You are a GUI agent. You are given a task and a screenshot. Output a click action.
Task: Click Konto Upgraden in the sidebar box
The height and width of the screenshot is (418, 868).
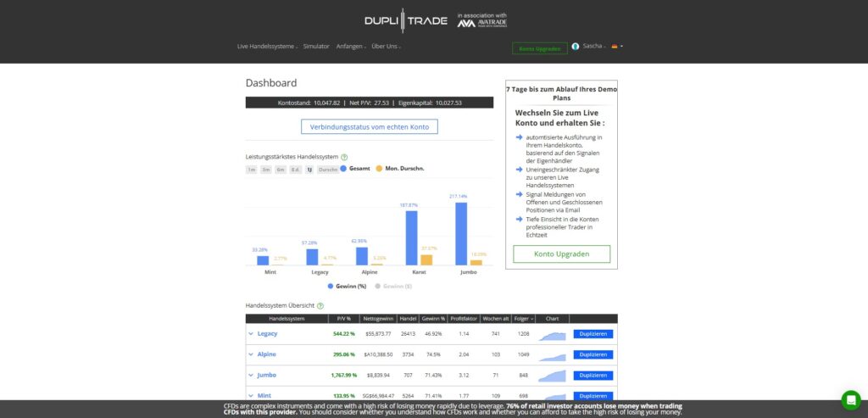coord(561,254)
